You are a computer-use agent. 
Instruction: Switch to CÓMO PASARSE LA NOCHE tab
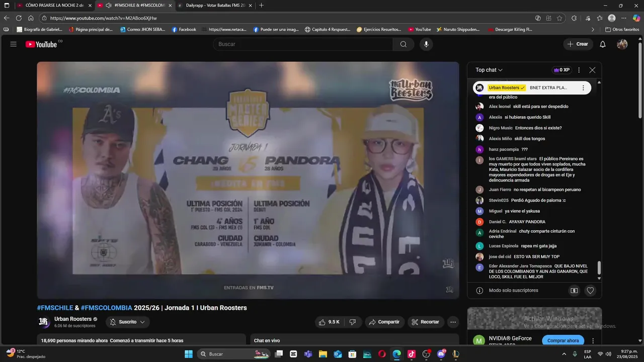coord(54,5)
